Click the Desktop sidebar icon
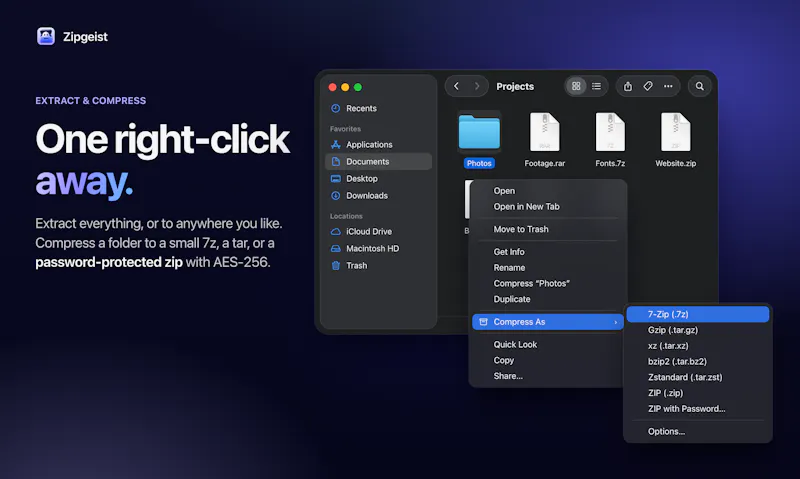 335,179
